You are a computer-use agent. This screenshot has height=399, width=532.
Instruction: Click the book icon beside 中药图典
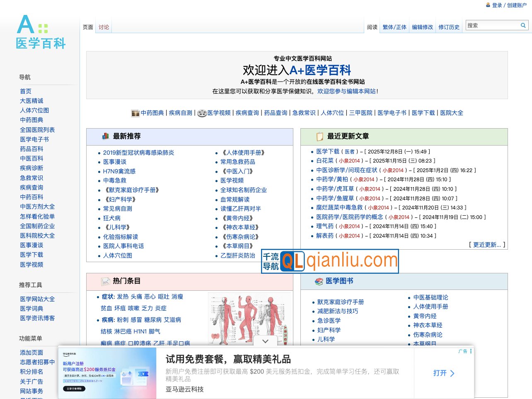tap(135, 113)
